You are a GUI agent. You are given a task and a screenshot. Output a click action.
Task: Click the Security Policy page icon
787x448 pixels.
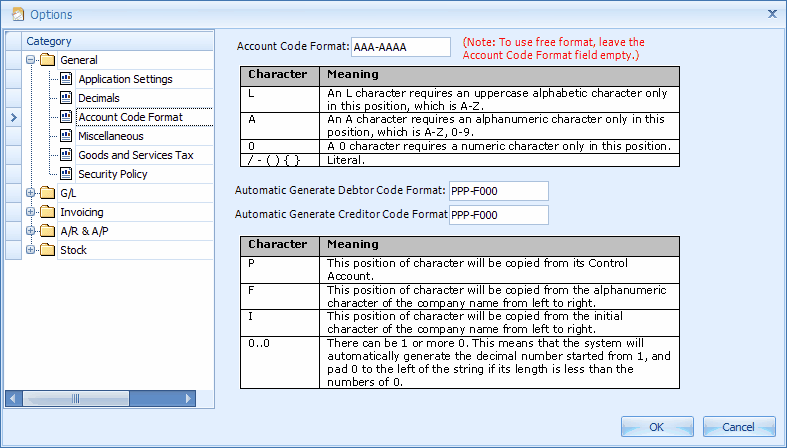(x=66, y=174)
